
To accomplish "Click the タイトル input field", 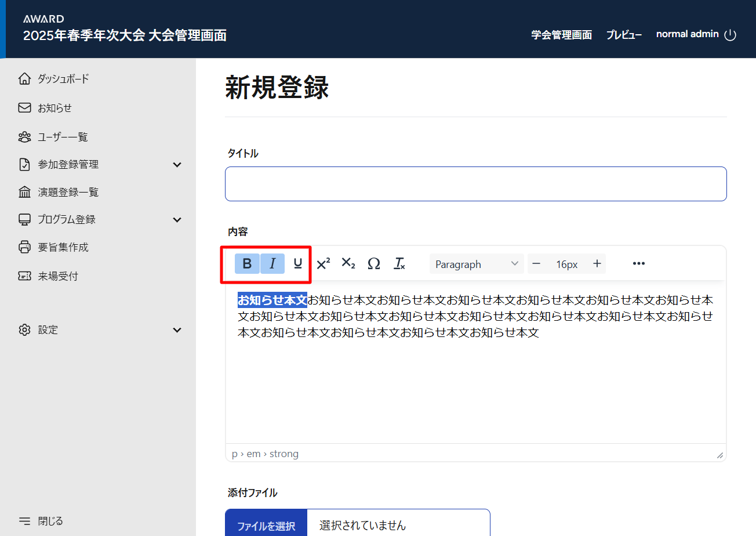I will pos(475,184).
